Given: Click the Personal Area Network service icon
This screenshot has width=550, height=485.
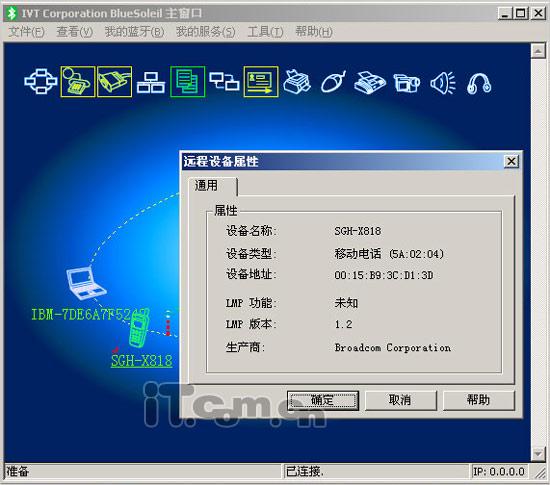Looking at the screenshot, I should point(41,82).
